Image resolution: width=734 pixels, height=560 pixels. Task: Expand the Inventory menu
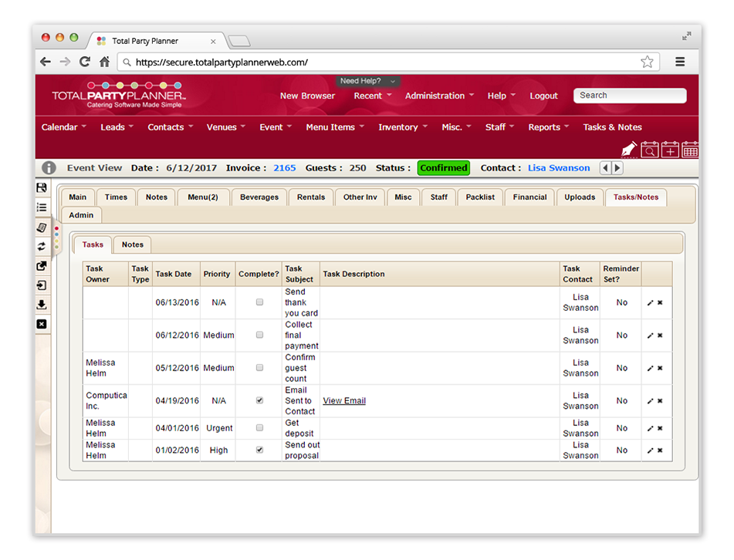(403, 127)
